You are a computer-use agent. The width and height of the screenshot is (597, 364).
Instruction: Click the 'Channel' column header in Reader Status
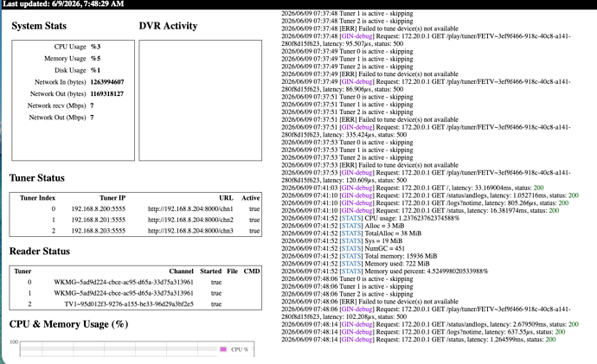[x=181, y=271]
